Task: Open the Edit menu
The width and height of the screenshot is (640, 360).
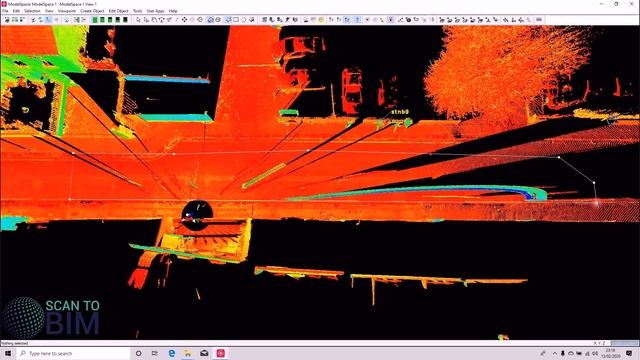Action: [x=16, y=11]
